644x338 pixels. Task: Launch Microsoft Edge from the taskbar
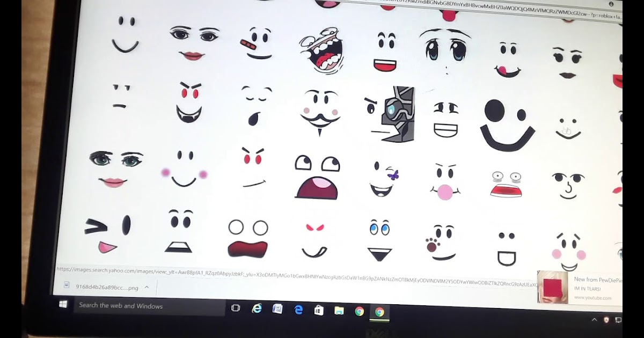click(298, 310)
